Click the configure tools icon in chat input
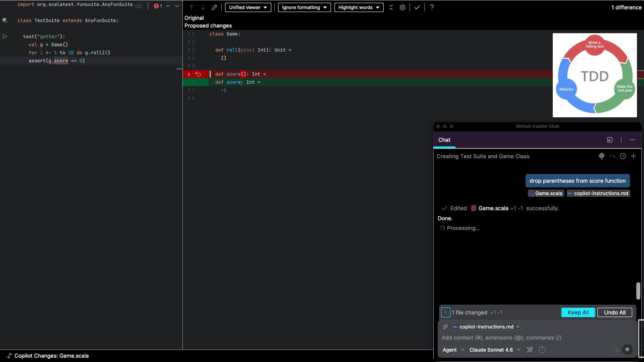644x362 pixels. pos(530,350)
